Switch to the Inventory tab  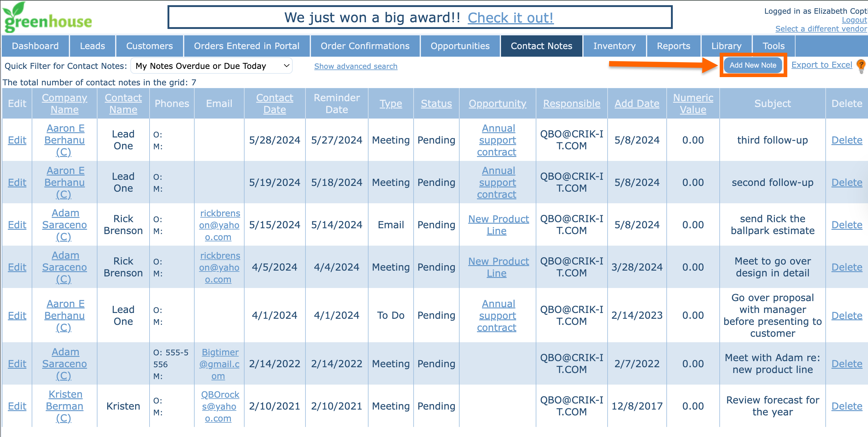point(614,46)
